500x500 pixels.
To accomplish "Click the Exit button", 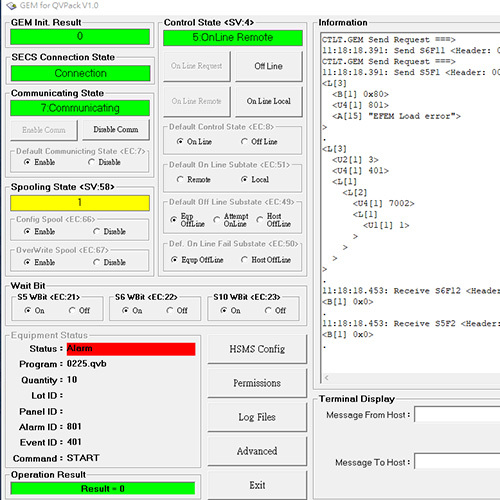I will point(257,485).
